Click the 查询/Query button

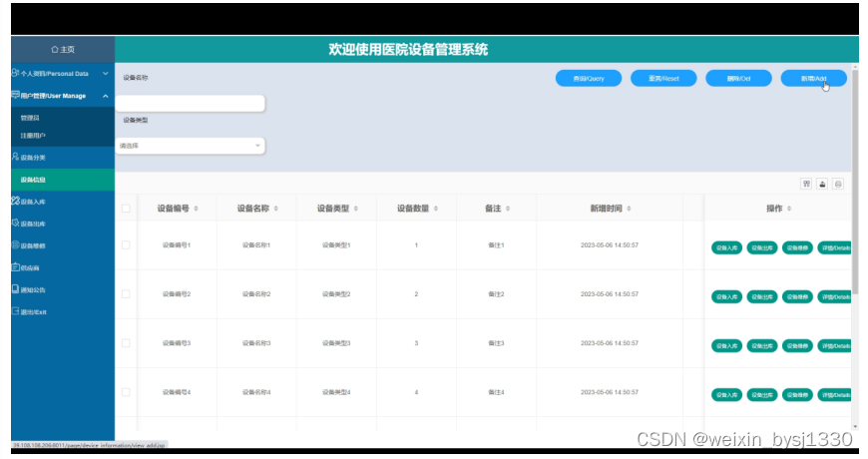pyautogui.click(x=589, y=79)
